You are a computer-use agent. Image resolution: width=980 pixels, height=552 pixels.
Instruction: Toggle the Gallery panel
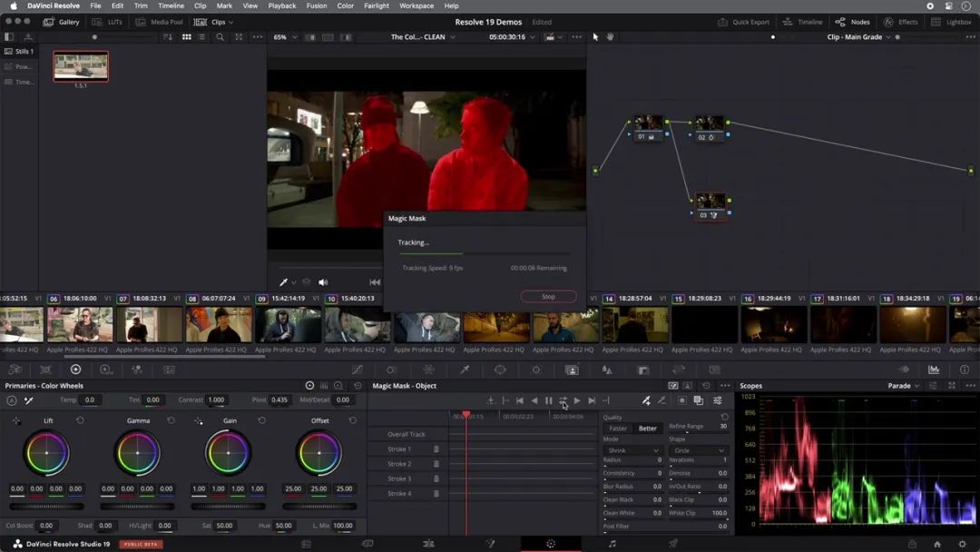click(62, 22)
